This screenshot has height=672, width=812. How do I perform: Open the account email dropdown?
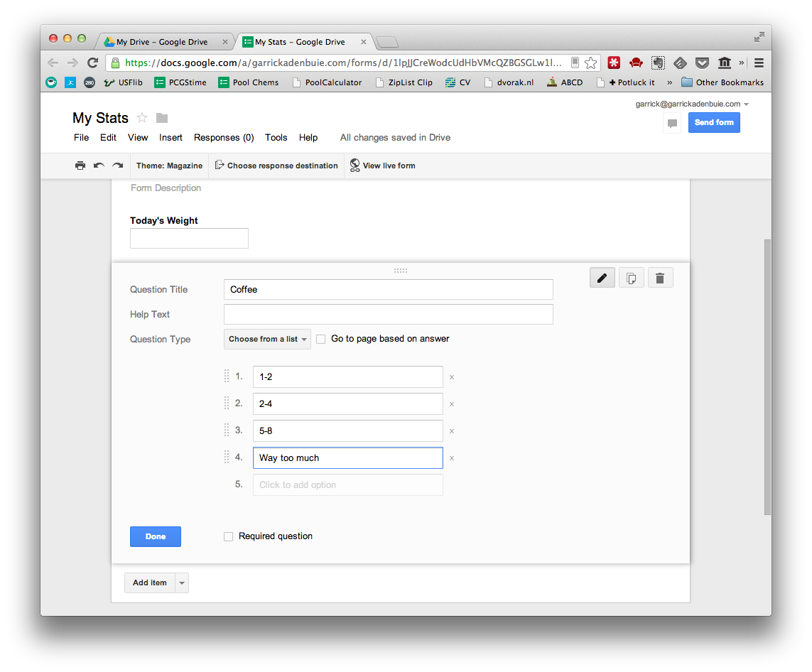[x=693, y=104]
